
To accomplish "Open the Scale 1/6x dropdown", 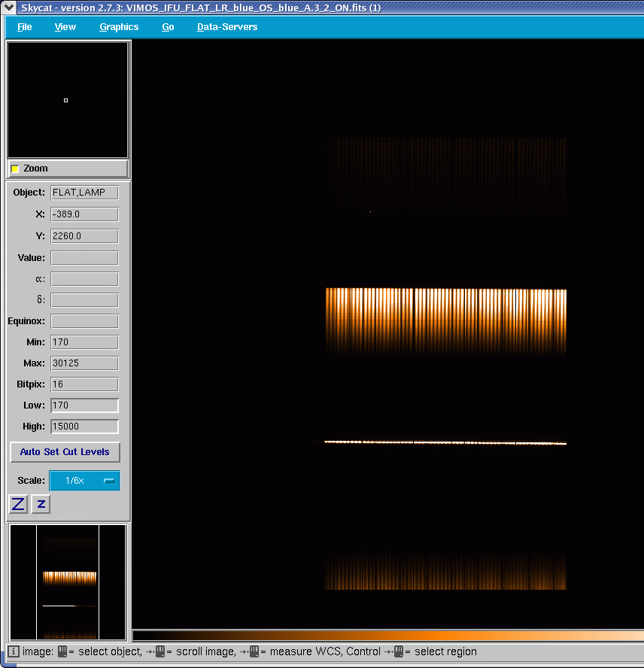I will coord(84,481).
